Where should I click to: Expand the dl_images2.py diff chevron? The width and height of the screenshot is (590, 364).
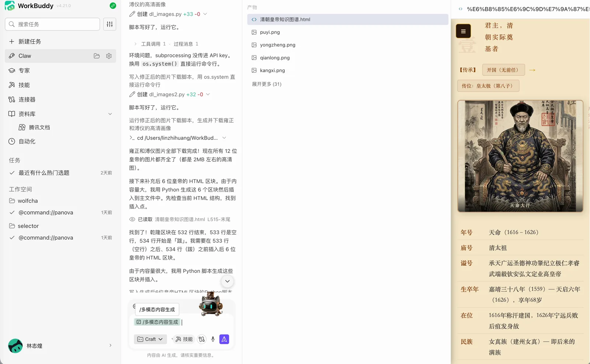208,94
